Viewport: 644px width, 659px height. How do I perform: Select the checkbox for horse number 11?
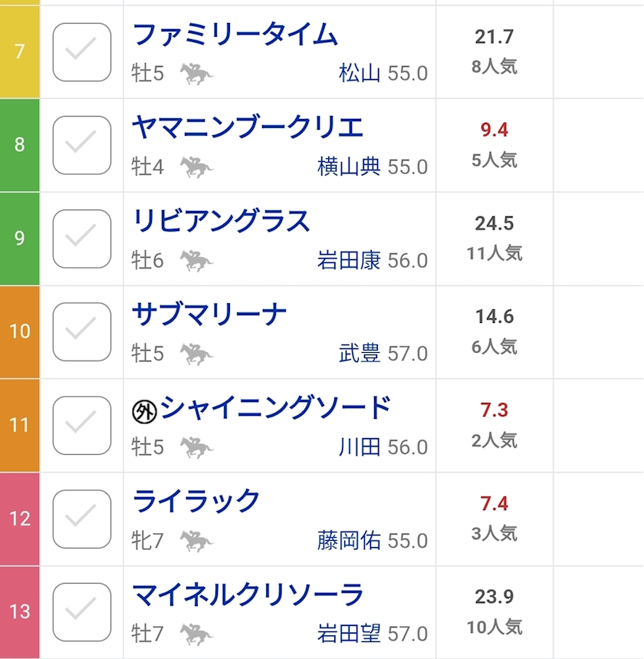(81, 425)
